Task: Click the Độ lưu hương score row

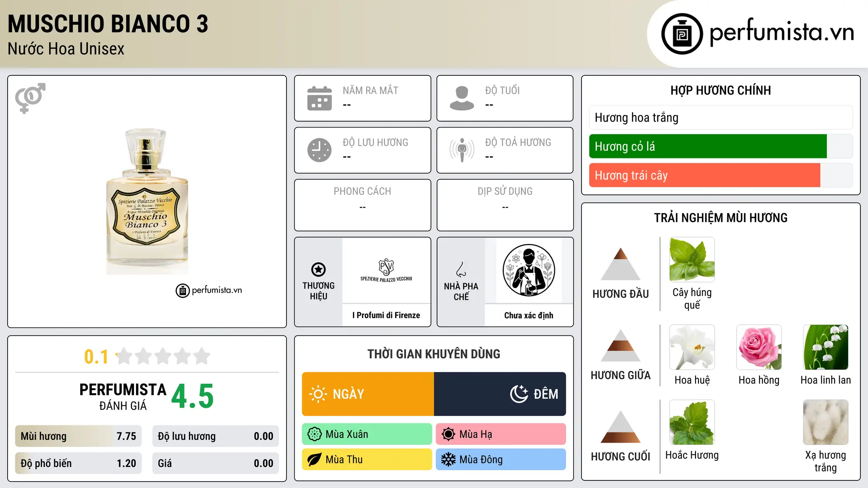Action: tap(216, 436)
